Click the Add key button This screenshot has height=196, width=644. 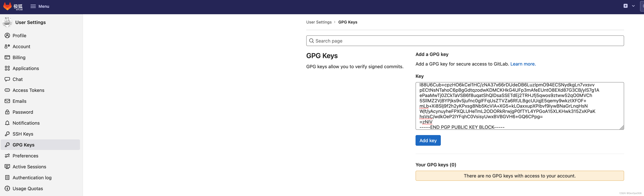tap(428, 140)
